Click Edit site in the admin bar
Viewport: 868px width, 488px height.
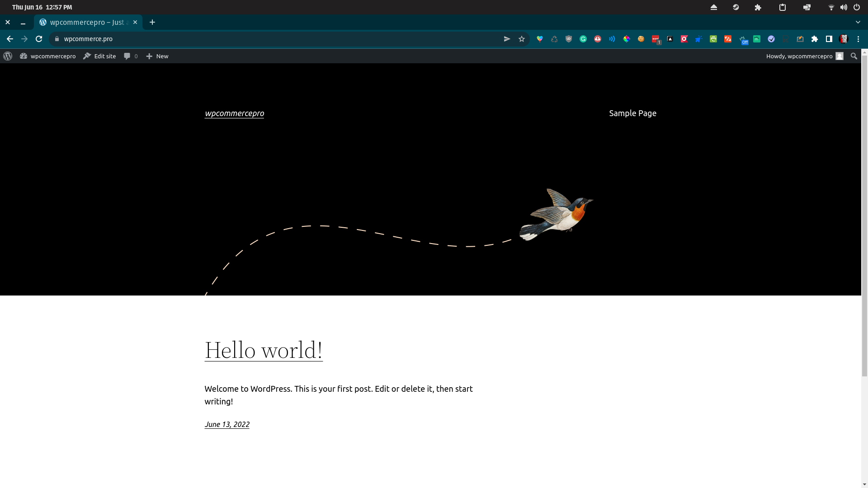click(99, 56)
